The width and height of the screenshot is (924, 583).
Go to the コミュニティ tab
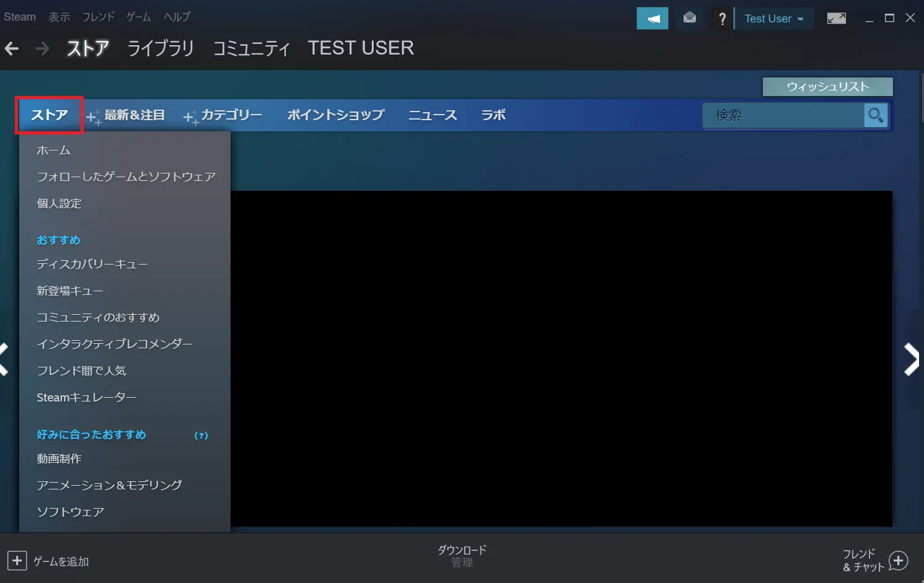tap(251, 48)
